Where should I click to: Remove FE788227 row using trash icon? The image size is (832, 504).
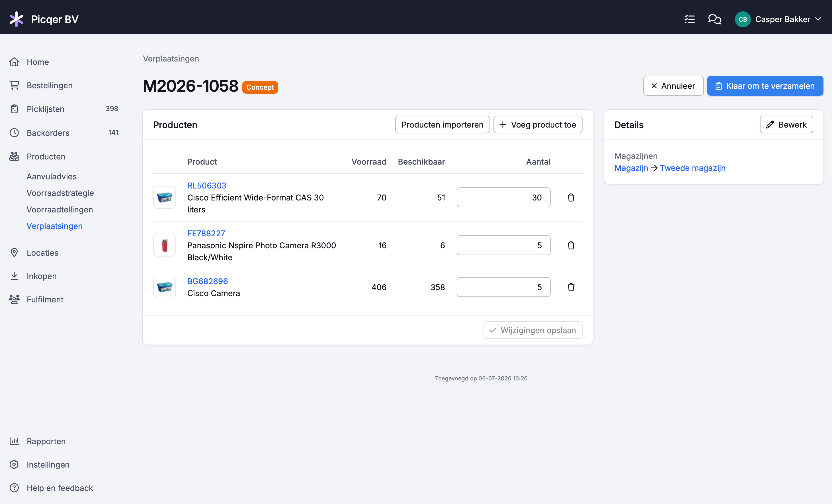pyautogui.click(x=571, y=245)
